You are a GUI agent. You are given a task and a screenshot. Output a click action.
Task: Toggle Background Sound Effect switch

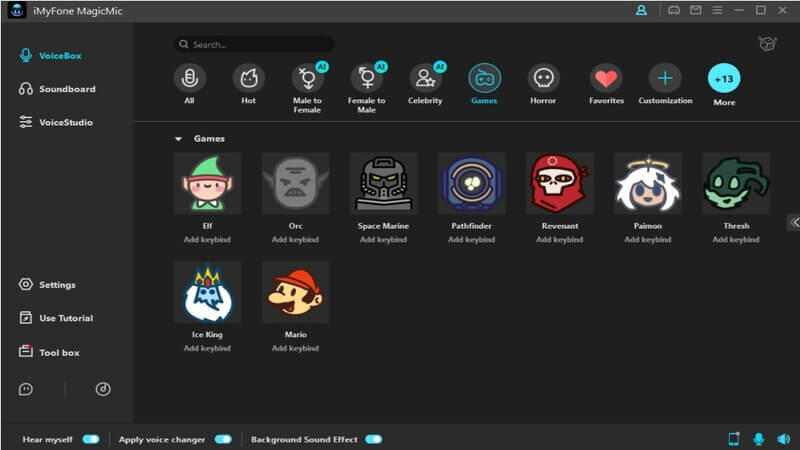click(373, 439)
